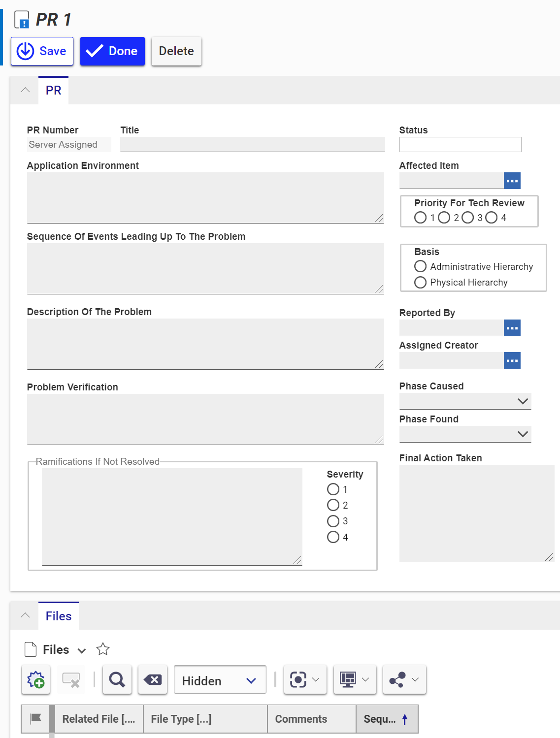Click the flag column header
The image size is (560, 738).
pos(35,719)
